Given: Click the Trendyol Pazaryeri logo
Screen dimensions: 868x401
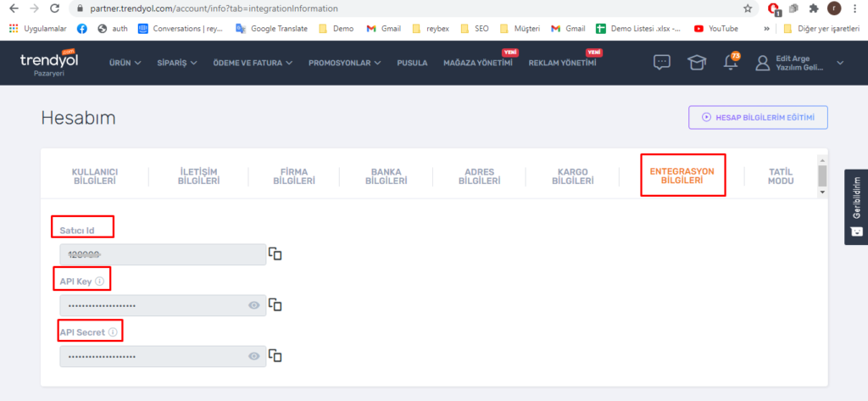Looking at the screenshot, I should [48, 62].
